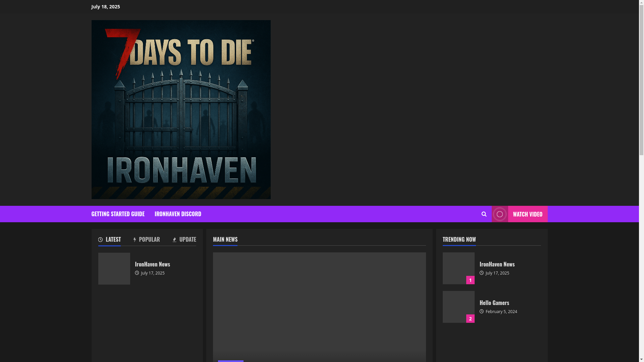Open the IronHaven Discord menu link
This screenshot has width=644, height=362.
[178, 214]
